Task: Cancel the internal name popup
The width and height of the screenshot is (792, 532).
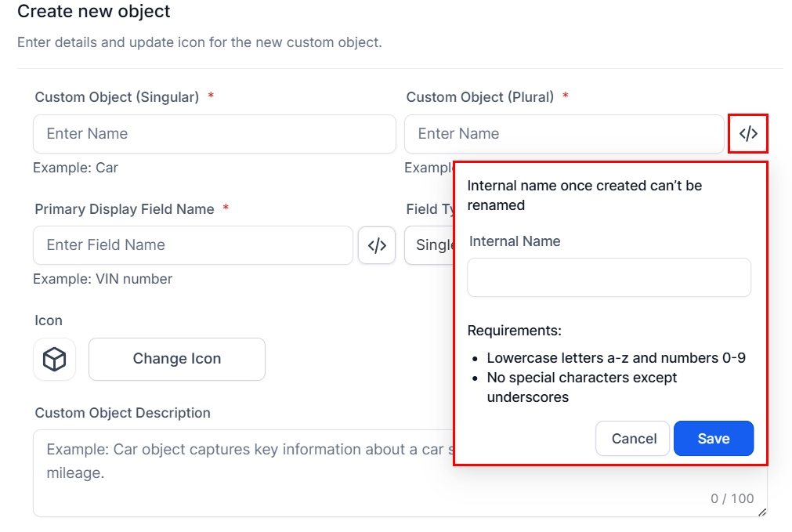Action: click(633, 439)
